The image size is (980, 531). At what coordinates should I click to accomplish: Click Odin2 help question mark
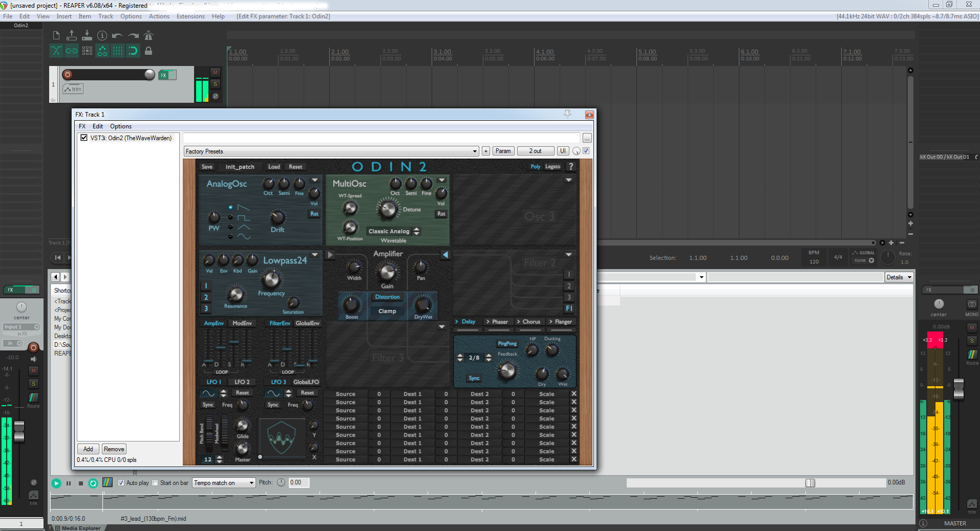[571, 166]
